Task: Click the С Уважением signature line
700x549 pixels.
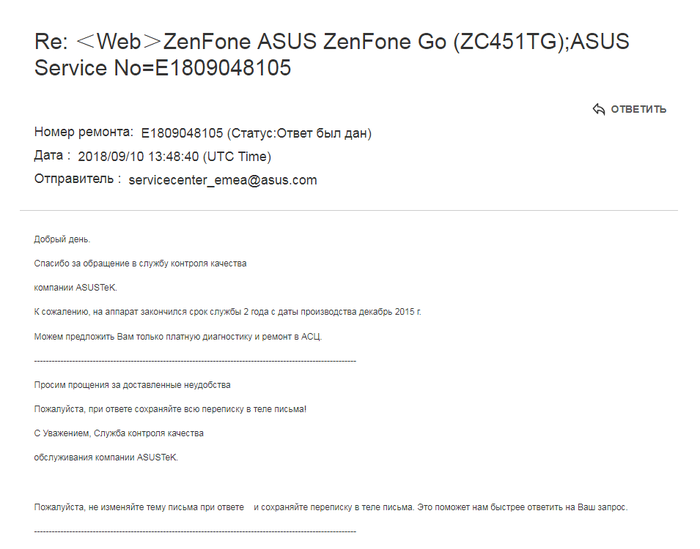Action: click(119, 433)
